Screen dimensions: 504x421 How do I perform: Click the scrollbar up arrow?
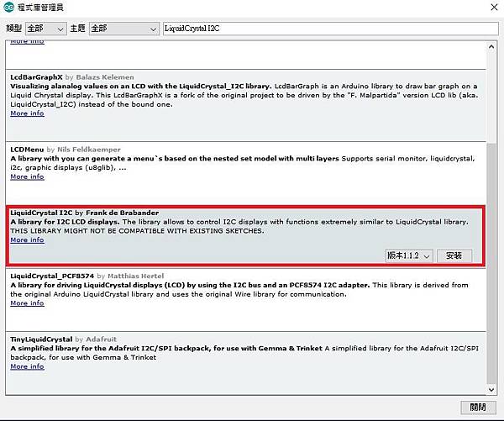point(491,47)
